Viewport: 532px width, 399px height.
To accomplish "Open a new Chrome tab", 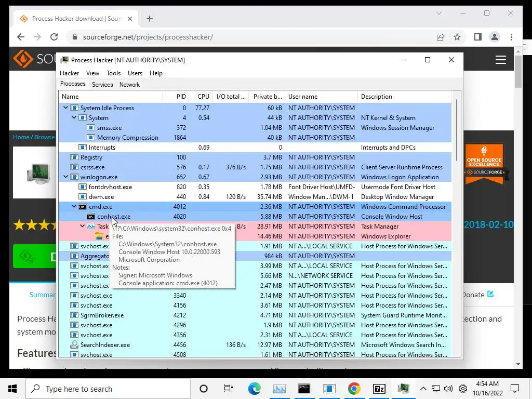I will (150, 19).
